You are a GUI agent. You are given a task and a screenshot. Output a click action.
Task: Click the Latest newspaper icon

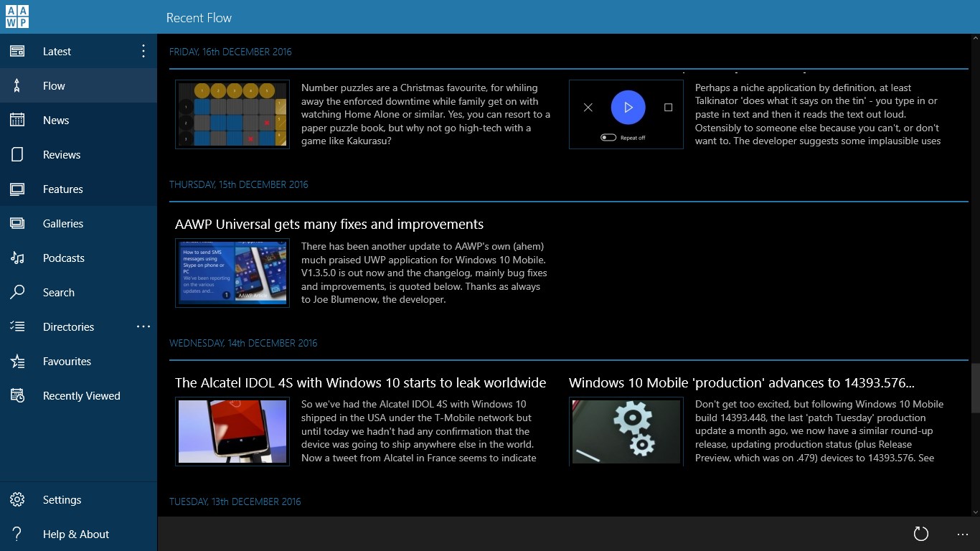(17, 51)
